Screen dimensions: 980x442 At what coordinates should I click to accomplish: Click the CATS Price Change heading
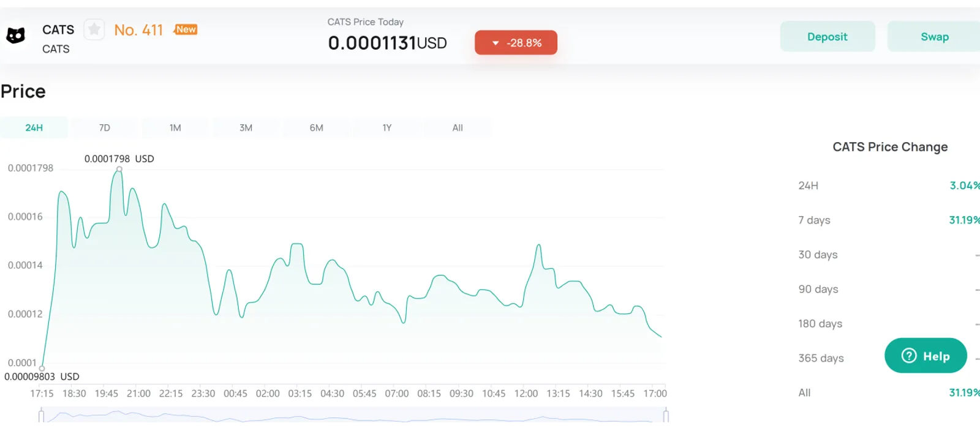[x=890, y=147]
